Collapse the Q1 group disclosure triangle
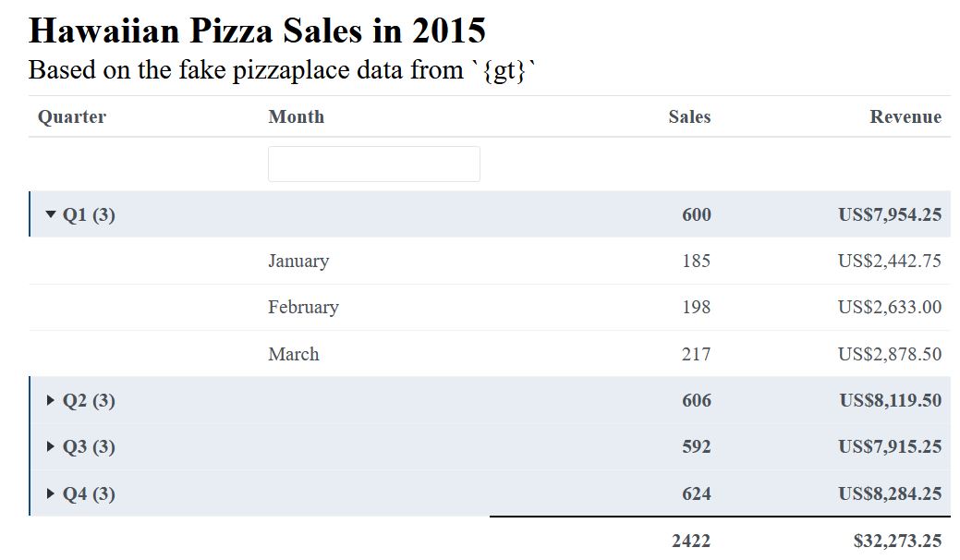 (x=51, y=214)
